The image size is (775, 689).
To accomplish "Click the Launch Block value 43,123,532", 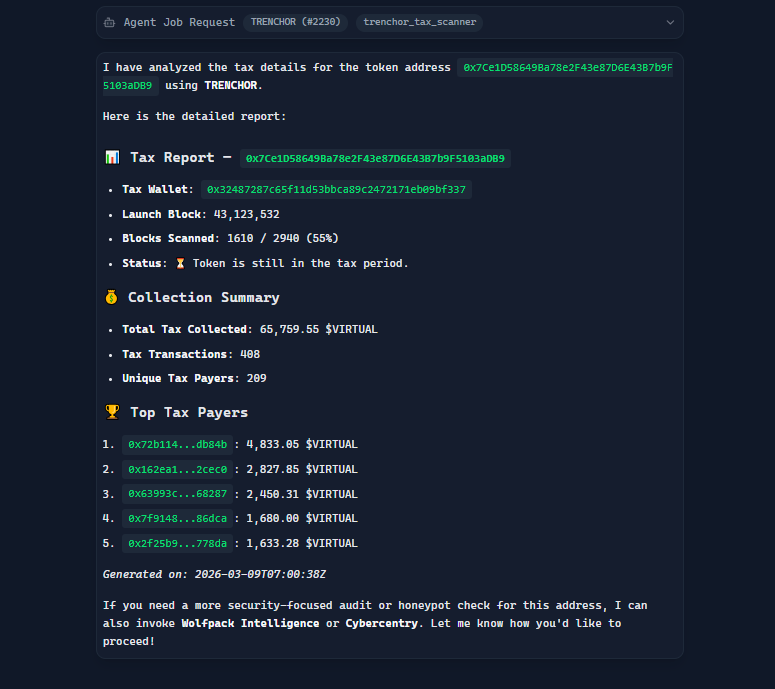I will pyautogui.click(x=247, y=215).
